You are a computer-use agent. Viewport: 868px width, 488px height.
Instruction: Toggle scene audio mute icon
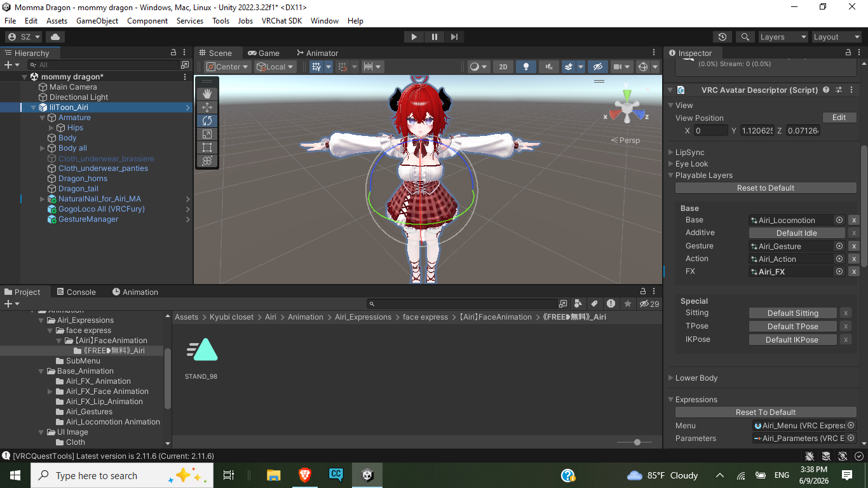tap(548, 67)
